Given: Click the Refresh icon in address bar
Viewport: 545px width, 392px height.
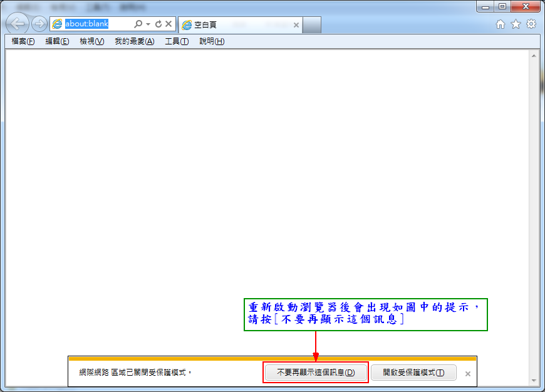Looking at the screenshot, I should [x=158, y=24].
